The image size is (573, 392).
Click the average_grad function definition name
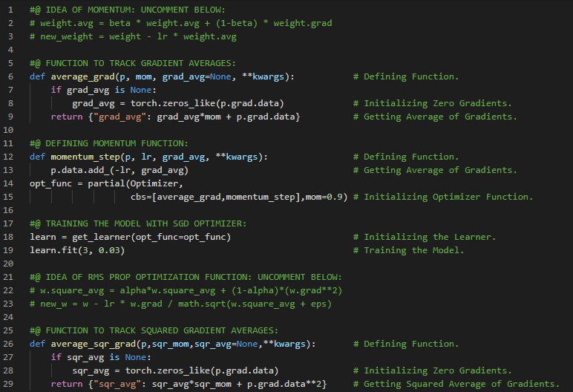[x=82, y=76]
